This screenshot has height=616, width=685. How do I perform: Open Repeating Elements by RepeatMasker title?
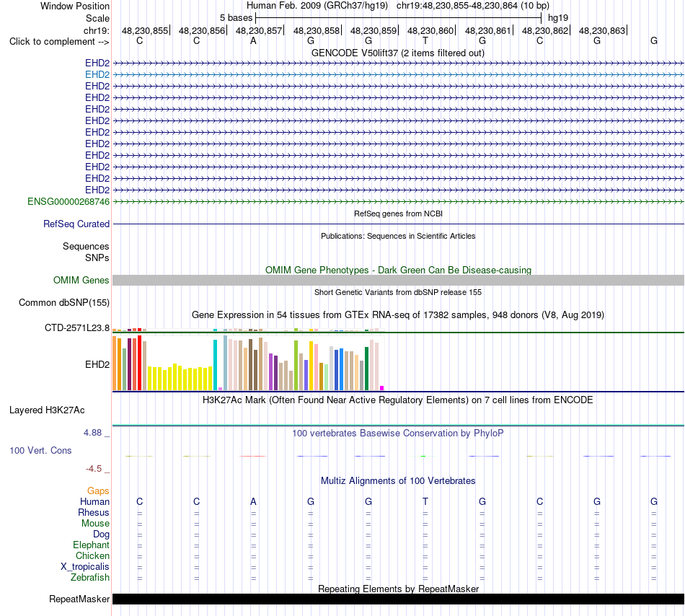(x=398, y=589)
